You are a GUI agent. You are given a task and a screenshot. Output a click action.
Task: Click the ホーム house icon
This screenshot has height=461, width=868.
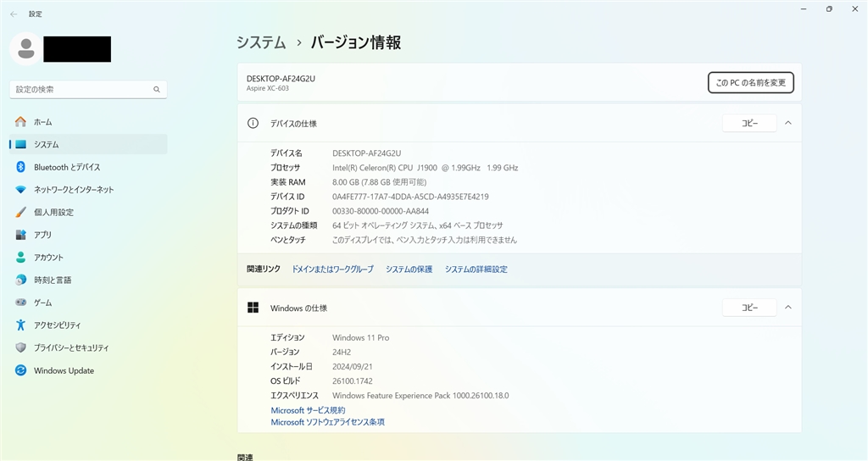(20, 122)
